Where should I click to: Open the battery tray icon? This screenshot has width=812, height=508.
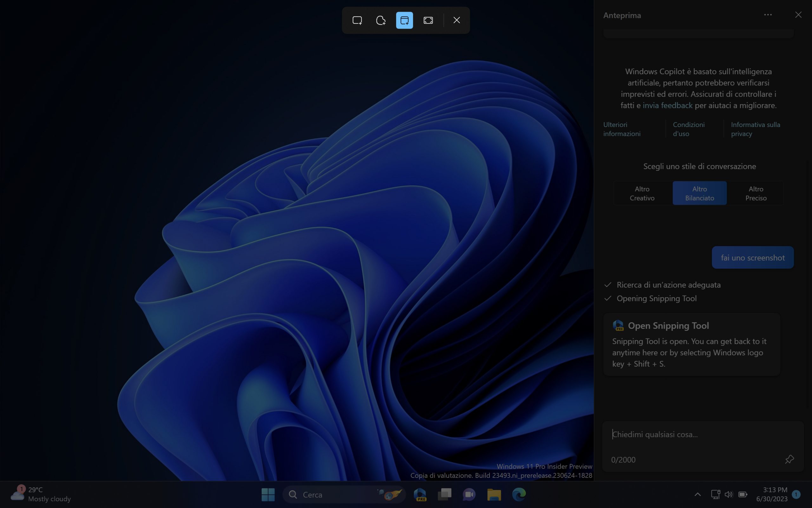coord(743,494)
